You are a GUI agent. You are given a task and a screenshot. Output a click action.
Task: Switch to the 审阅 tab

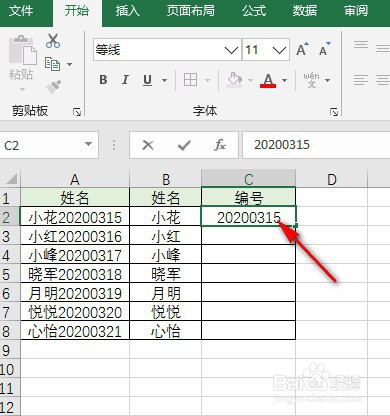pyautogui.click(x=356, y=11)
